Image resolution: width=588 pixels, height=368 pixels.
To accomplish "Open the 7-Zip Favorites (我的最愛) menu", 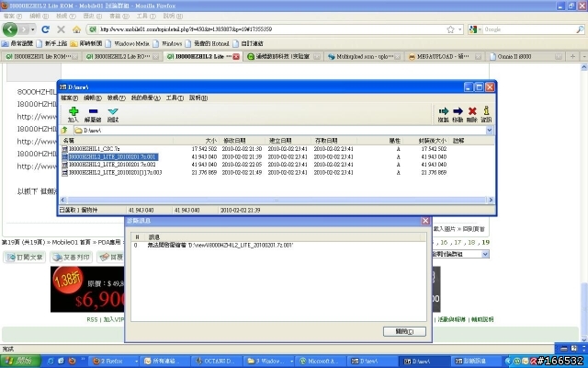I will (x=145, y=98).
